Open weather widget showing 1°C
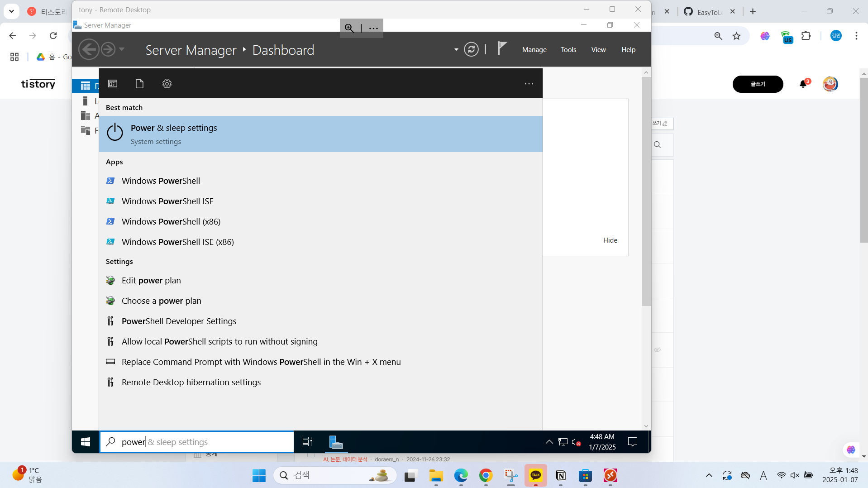This screenshot has width=868, height=488. coord(27,475)
